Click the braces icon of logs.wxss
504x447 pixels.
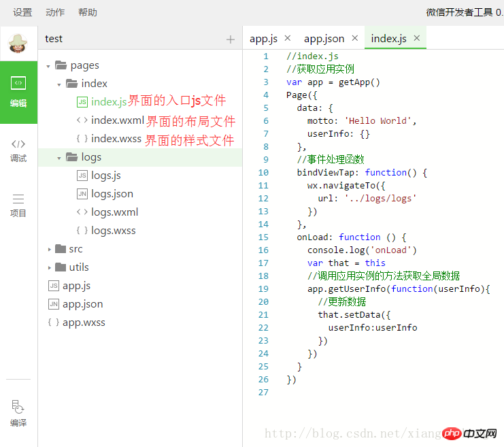(82, 230)
